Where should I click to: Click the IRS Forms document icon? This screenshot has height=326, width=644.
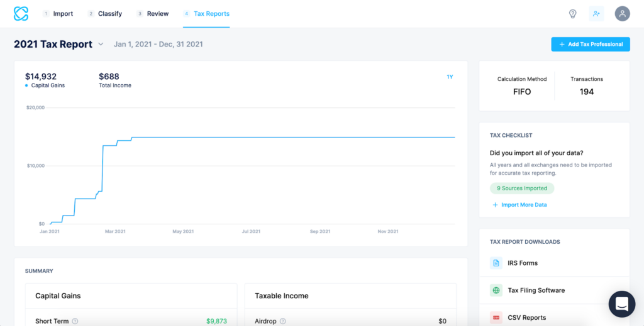(496, 263)
